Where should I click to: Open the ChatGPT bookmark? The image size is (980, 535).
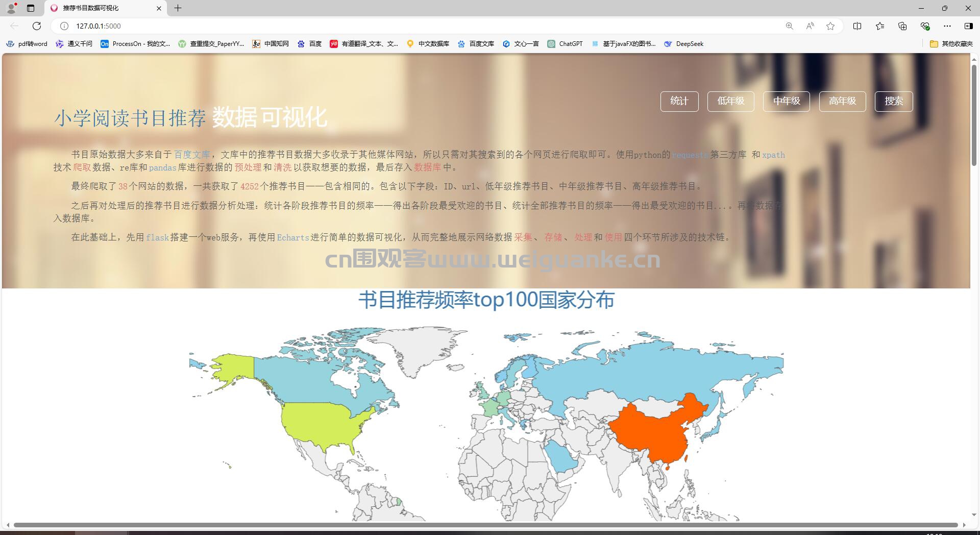click(565, 44)
